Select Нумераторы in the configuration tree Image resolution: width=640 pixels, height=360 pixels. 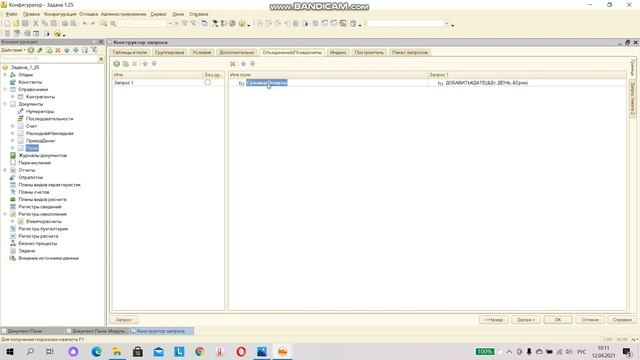pyautogui.click(x=40, y=111)
